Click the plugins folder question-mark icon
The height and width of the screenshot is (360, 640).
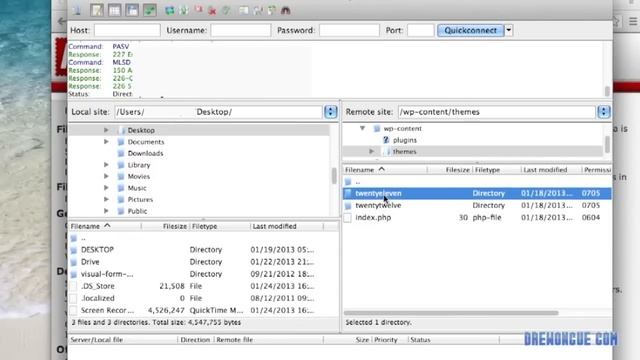pos(386,140)
